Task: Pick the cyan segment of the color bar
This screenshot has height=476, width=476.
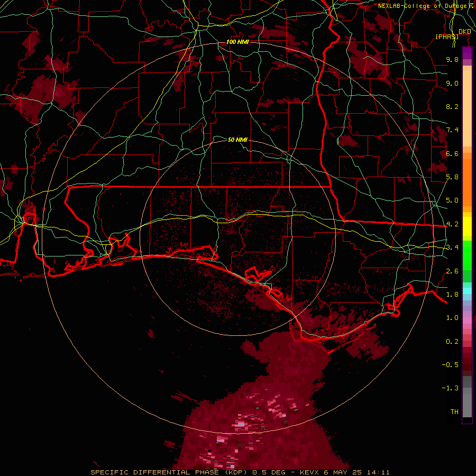Action: 467,290
